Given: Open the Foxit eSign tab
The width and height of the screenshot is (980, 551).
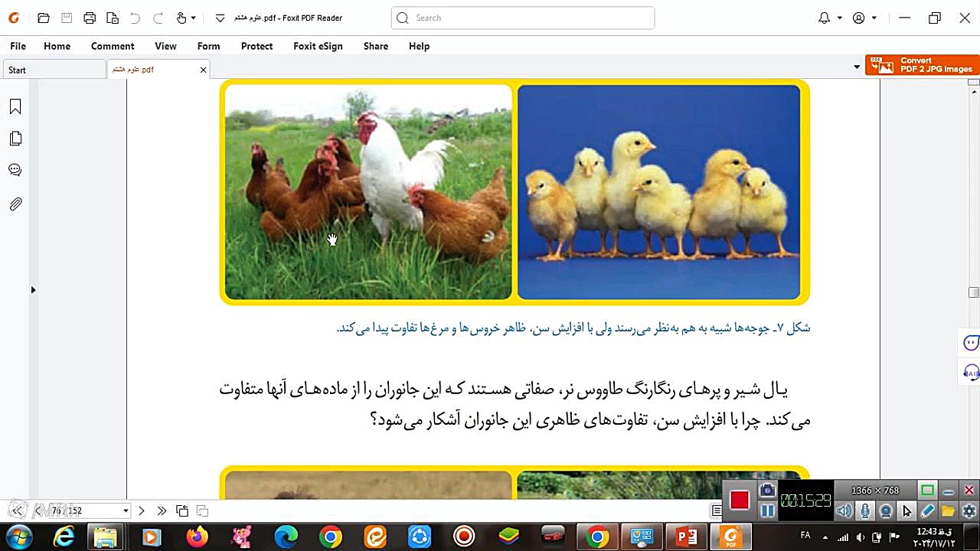Looking at the screenshot, I should [318, 46].
